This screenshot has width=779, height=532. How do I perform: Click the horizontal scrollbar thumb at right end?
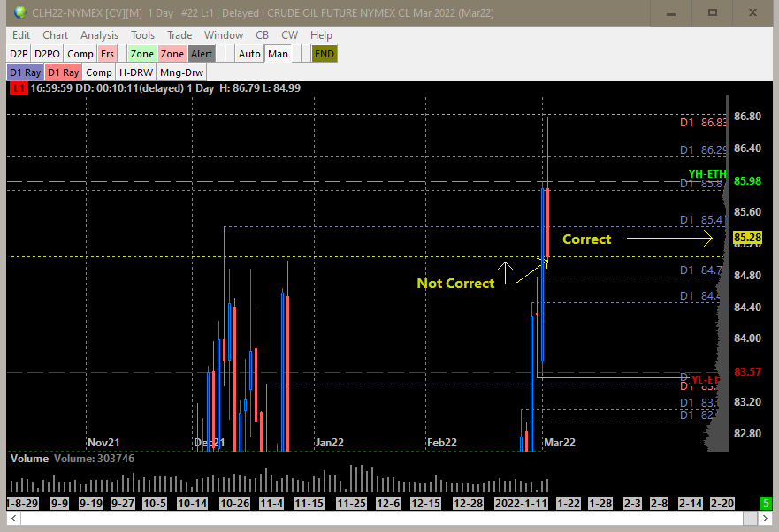pos(750,519)
